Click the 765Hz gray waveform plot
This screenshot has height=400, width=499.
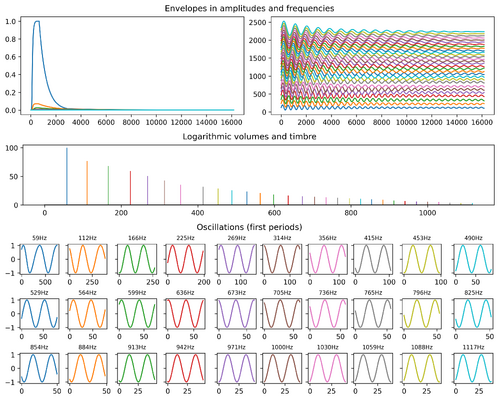click(373, 314)
